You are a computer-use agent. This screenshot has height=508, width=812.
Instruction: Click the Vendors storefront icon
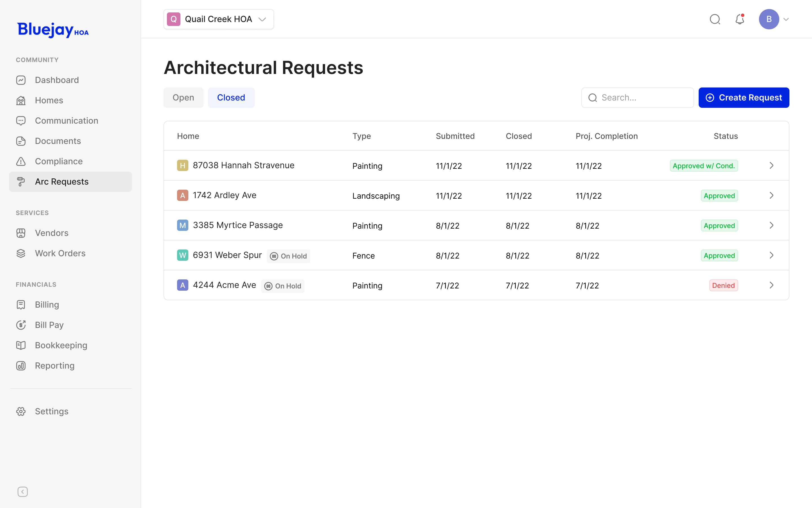[x=21, y=233]
